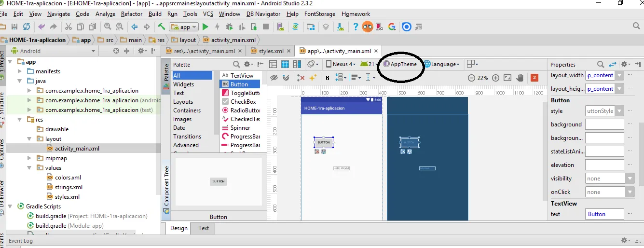
Task: Debug the app with bug icon
Action: pyautogui.click(x=229, y=27)
